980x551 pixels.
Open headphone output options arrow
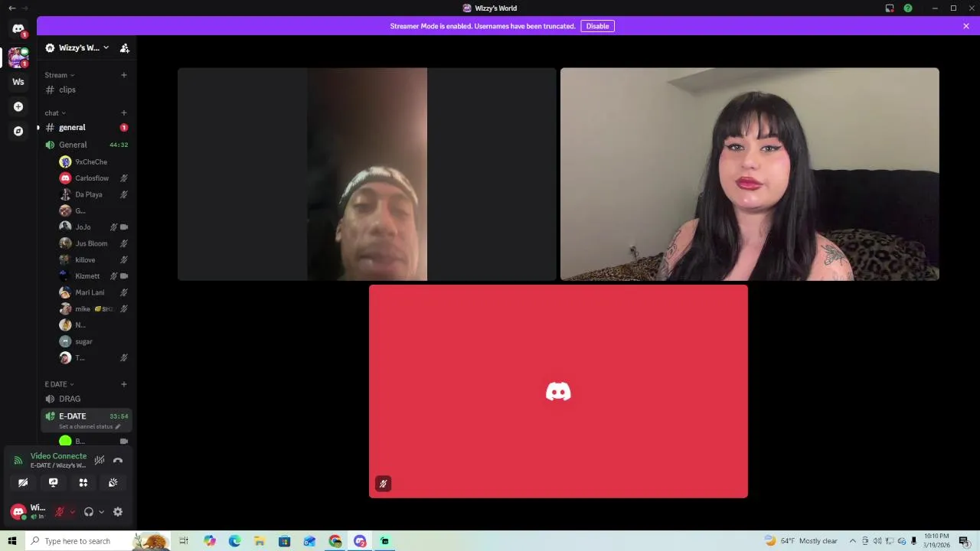(101, 512)
